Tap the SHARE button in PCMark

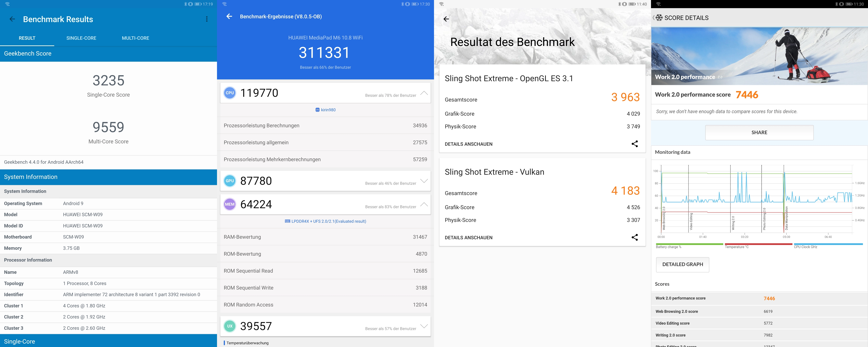tap(759, 133)
